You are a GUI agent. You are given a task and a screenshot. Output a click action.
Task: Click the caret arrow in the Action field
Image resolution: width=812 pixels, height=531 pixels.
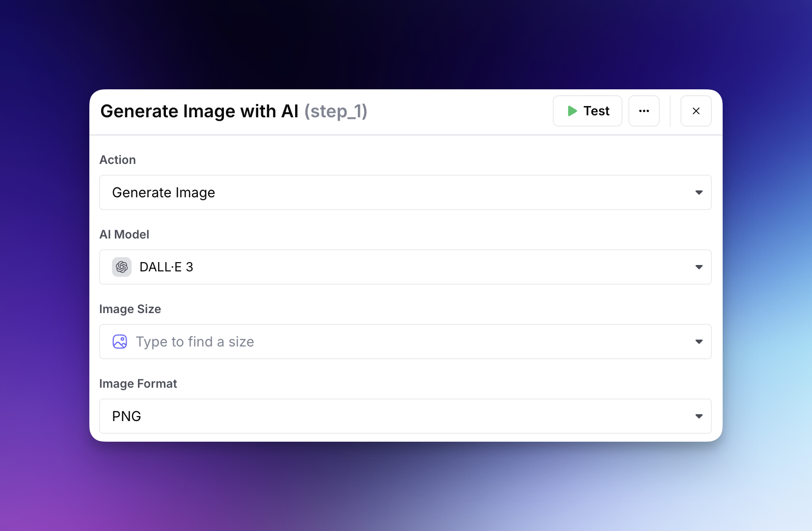tap(699, 192)
